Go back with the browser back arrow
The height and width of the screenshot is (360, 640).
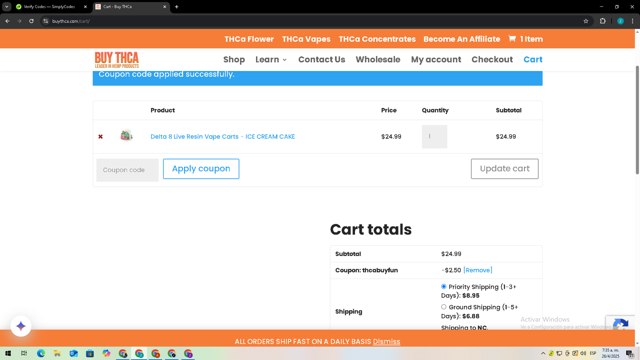point(8,21)
